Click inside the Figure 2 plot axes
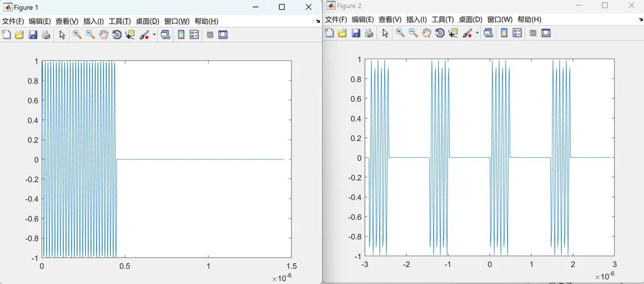Viewport: 644px width, 284px height. click(489, 157)
